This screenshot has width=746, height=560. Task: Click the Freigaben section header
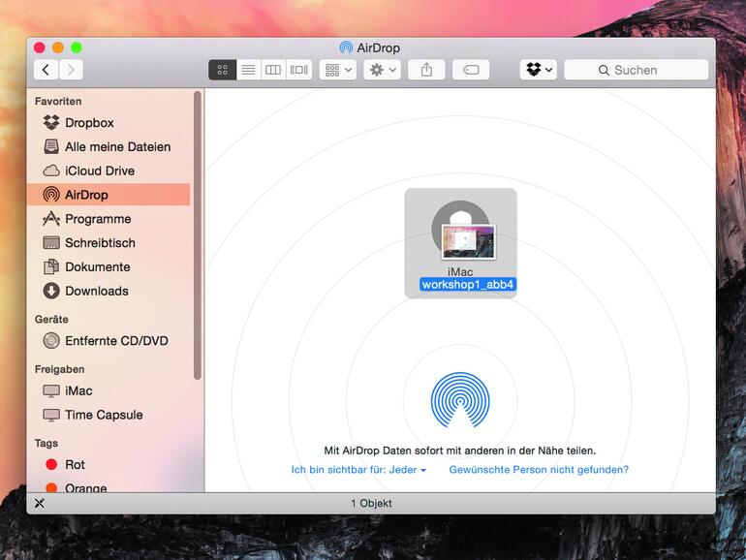pyautogui.click(x=59, y=369)
